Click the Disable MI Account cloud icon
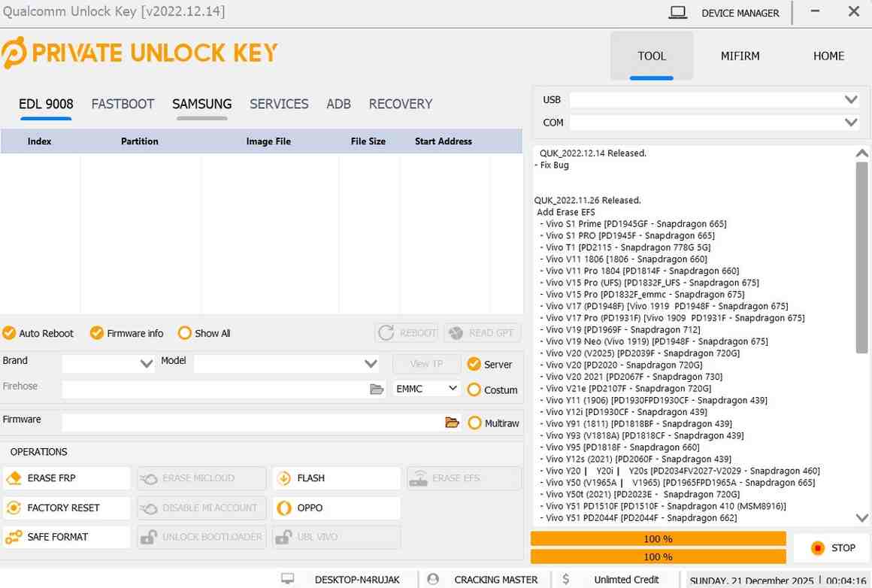 [x=149, y=508]
